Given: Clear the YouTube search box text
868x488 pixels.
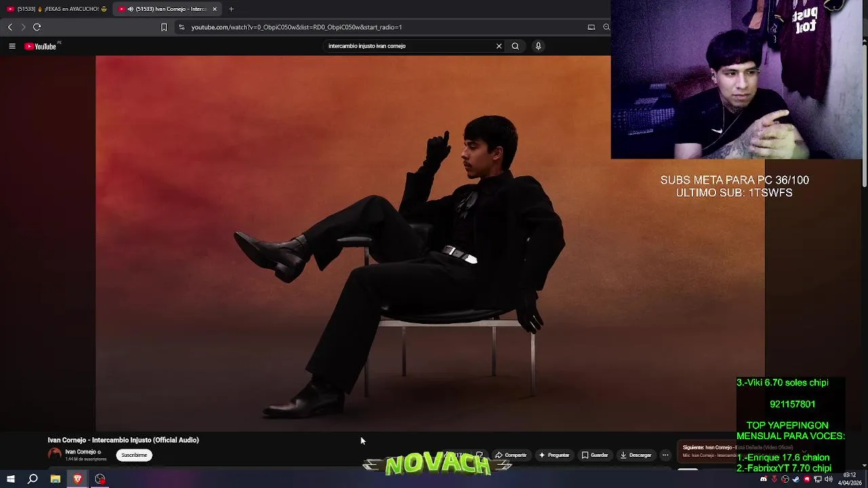Looking at the screenshot, I should point(499,46).
